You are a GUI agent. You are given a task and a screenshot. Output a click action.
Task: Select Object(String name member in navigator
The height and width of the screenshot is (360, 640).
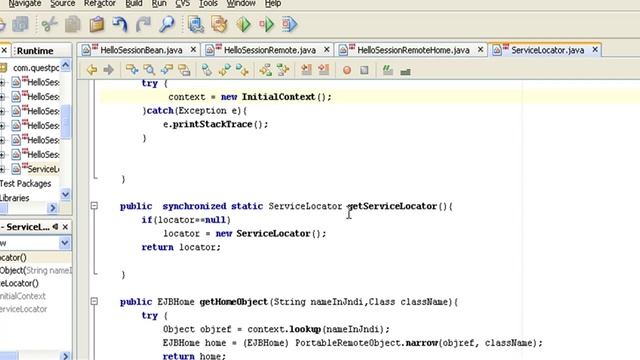pyautogui.click(x=36, y=271)
